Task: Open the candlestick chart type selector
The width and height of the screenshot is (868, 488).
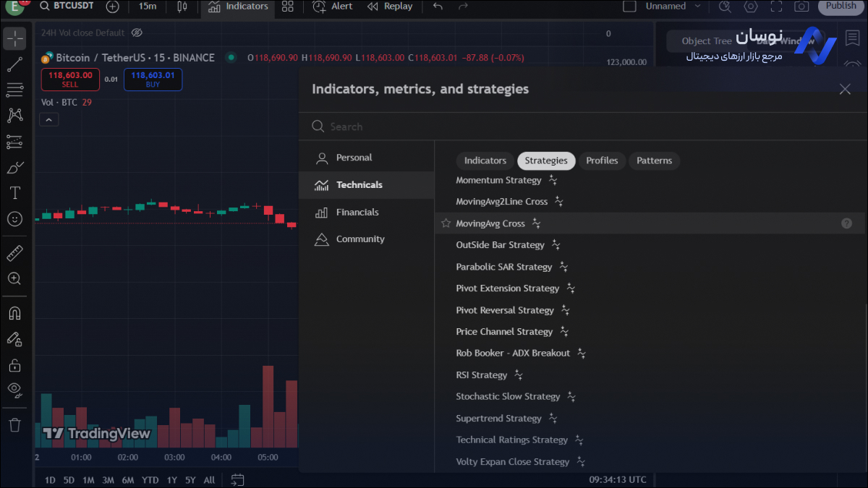Action: coord(182,7)
